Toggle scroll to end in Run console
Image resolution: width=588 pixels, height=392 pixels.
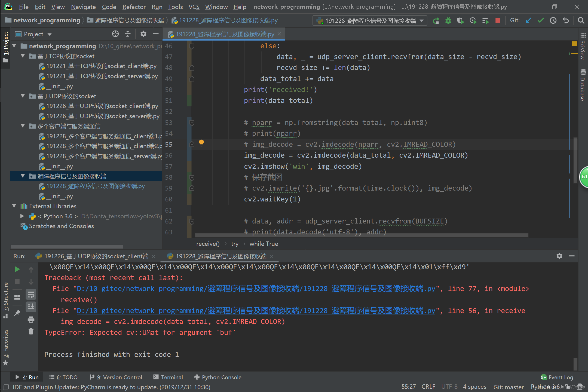[x=31, y=307]
